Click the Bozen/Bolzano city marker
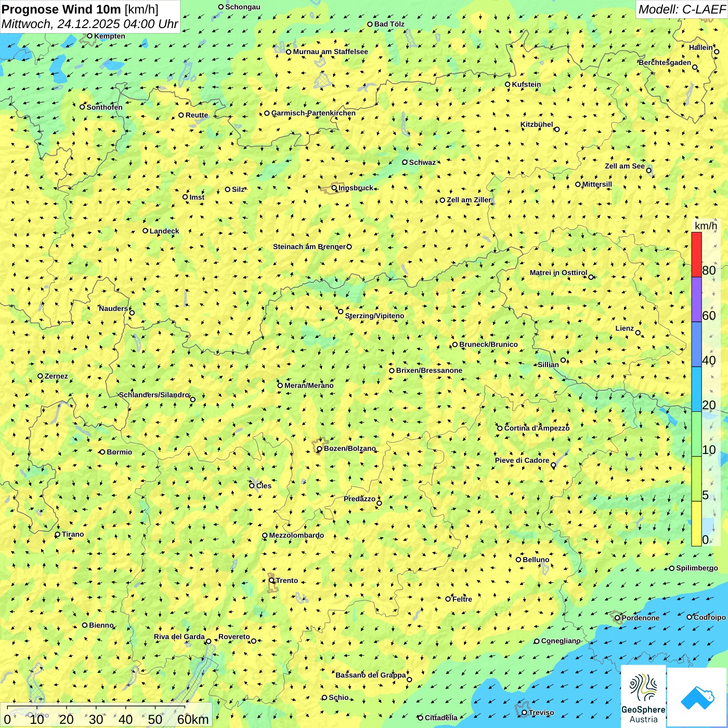The width and height of the screenshot is (728, 728). click(x=320, y=449)
